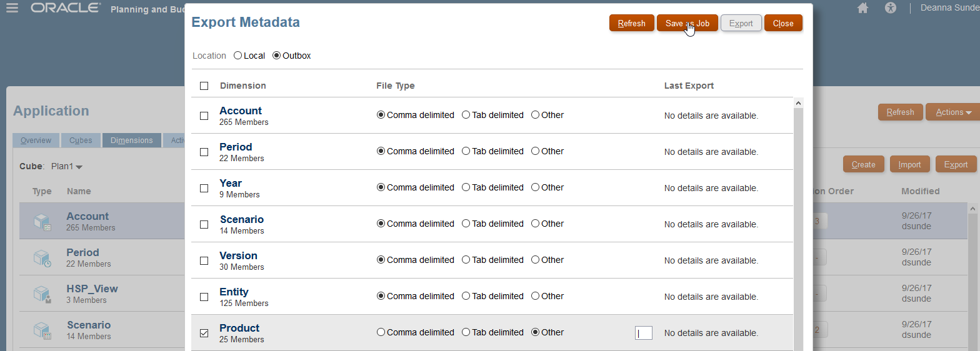Open the hamburger navigator menu
The width and height of the screenshot is (980, 351).
click(x=12, y=8)
